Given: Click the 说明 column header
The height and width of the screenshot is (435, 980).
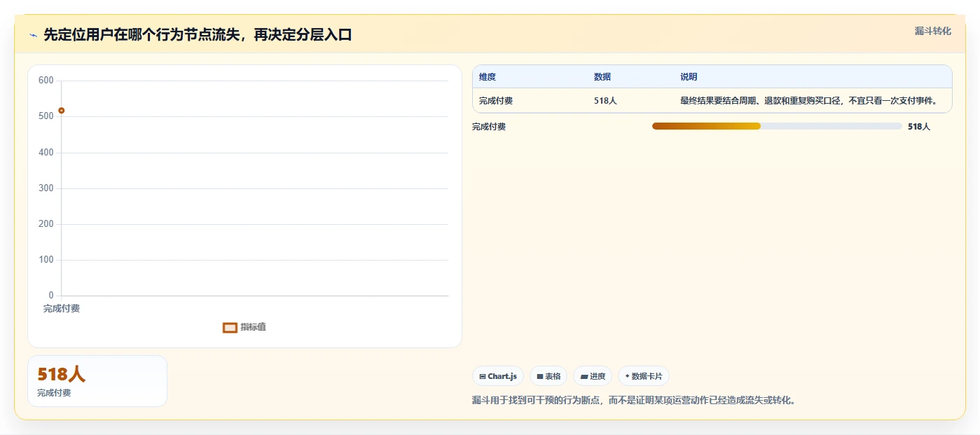Looking at the screenshot, I should 689,77.
